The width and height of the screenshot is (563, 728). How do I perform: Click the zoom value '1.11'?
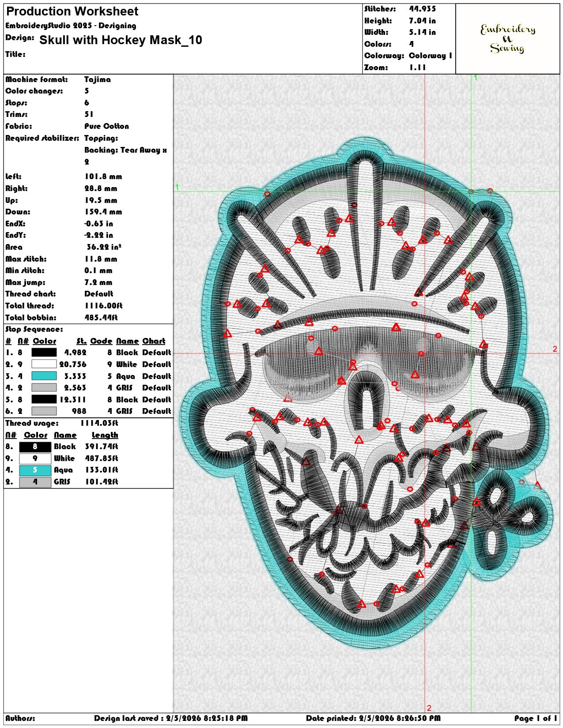point(417,68)
